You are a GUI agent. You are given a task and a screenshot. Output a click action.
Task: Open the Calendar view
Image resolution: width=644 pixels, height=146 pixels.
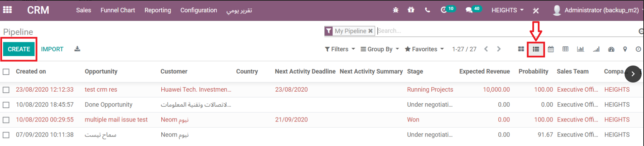tap(551, 49)
